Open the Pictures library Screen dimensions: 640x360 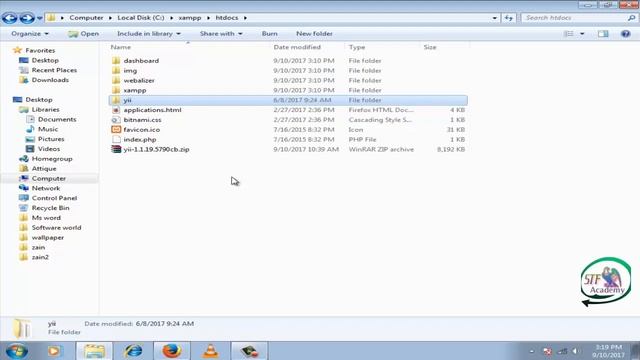tap(51, 139)
